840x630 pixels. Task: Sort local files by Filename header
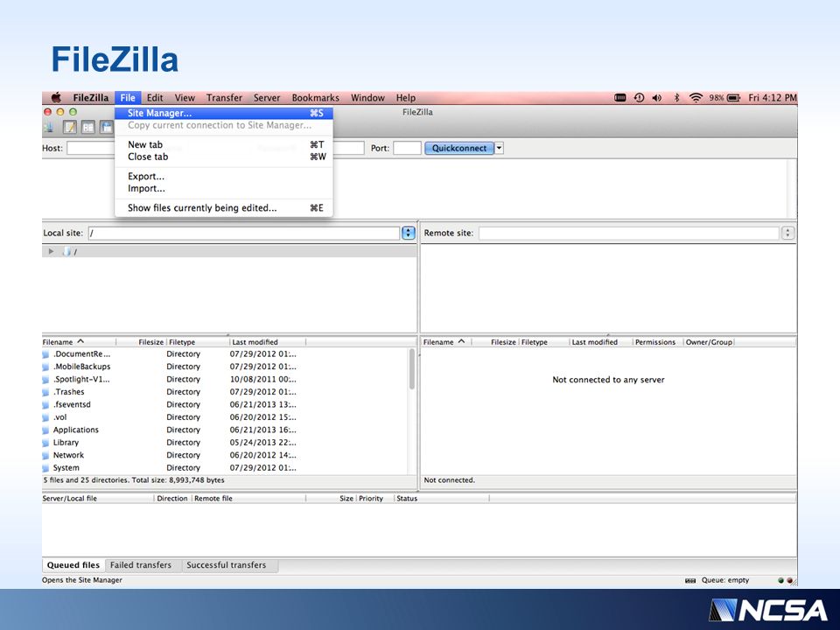pos(79,342)
